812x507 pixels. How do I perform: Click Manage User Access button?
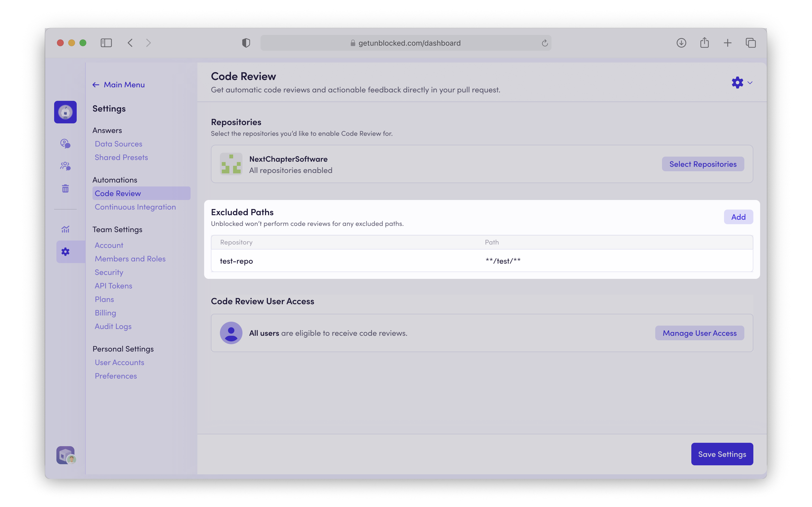[699, 333]
